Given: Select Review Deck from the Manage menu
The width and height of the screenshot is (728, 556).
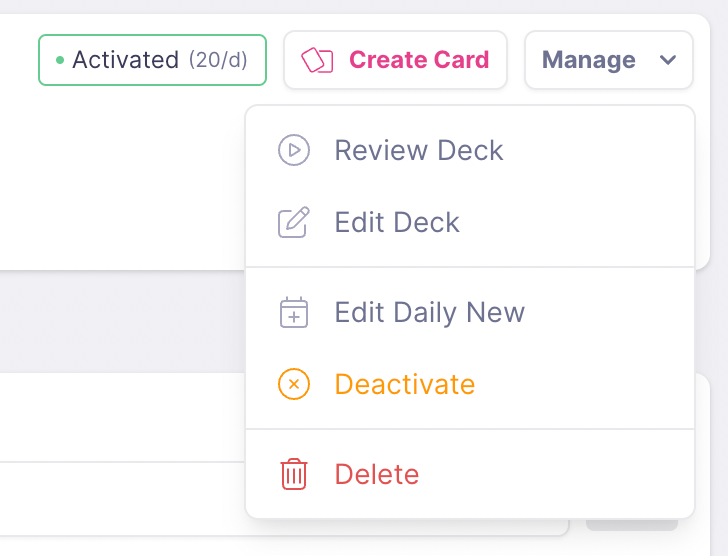Looking at the screenshot, I should point(419,151).
